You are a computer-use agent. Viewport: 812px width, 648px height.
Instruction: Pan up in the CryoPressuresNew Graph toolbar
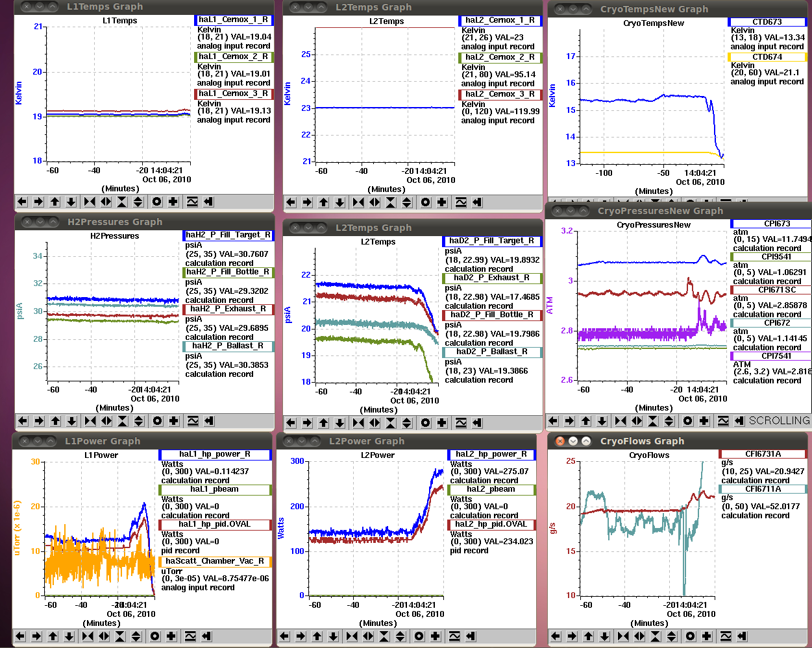tap(585, 421)
